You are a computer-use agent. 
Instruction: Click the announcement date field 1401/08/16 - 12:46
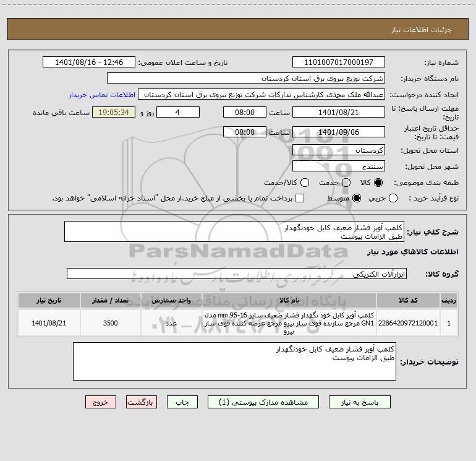pos(88,62)
